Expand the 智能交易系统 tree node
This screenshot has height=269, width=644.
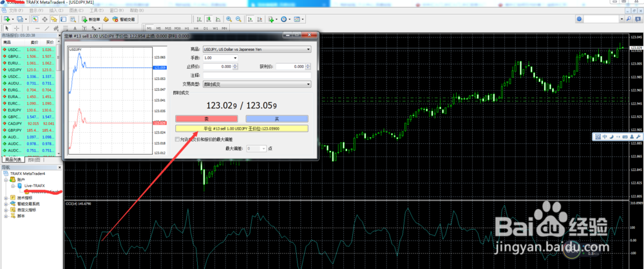tap(6, 204)
